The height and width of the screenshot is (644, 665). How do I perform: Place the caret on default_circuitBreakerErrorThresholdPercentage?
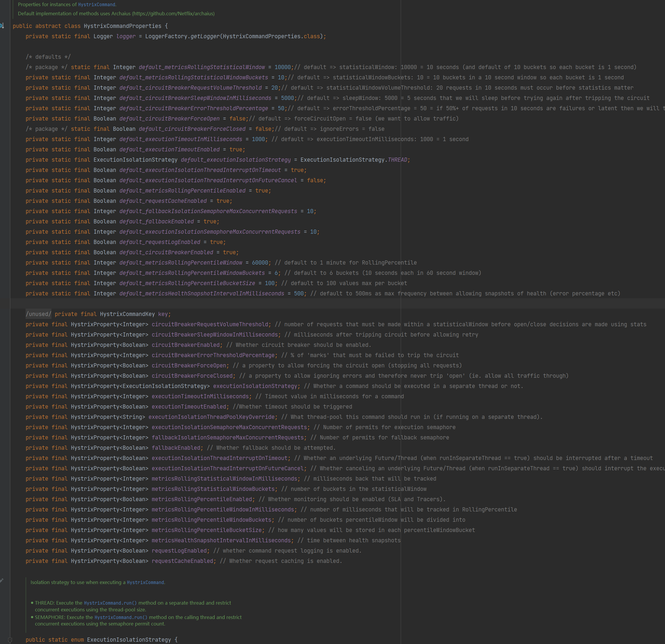[x=193, y=108]
